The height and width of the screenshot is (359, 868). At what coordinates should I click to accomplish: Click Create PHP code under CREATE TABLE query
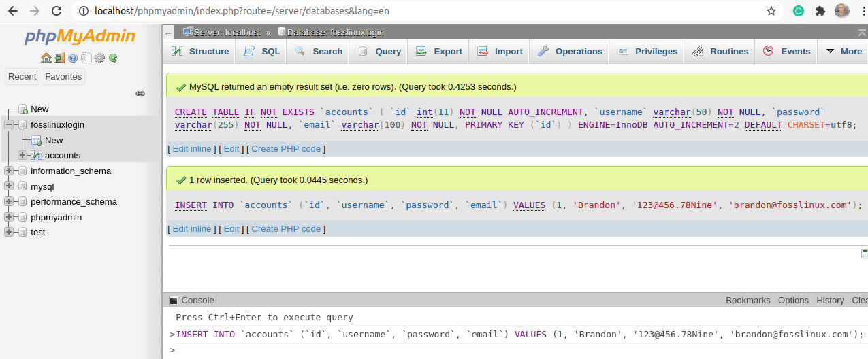pyautogui.click(x=286, y=149)
